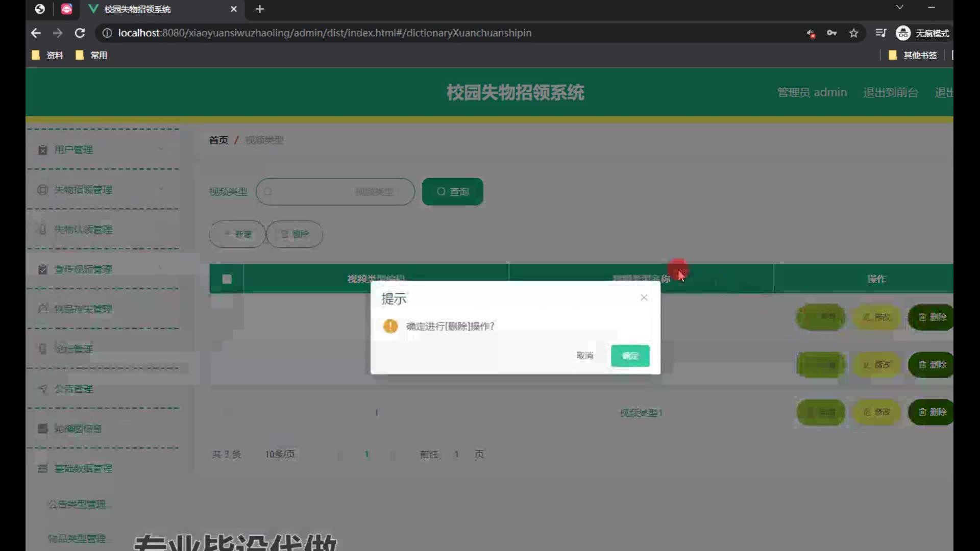Open 公告类型管理 submenu item
The image size is (980, 551).
[x=77, y=504]
